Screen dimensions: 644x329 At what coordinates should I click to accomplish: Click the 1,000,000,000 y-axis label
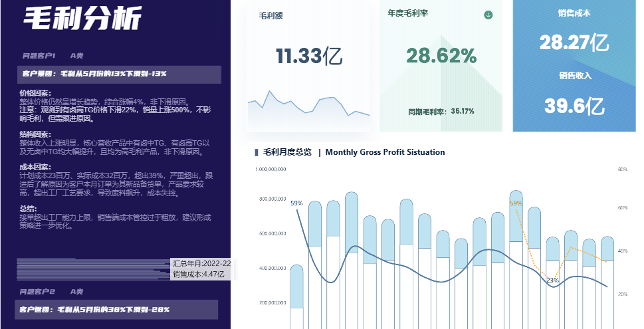(270, 169)
